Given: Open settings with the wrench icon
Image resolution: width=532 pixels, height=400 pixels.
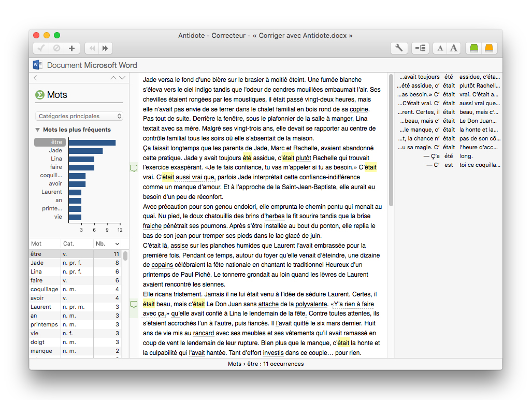Looking at the screenshot, I should point(399,48).
